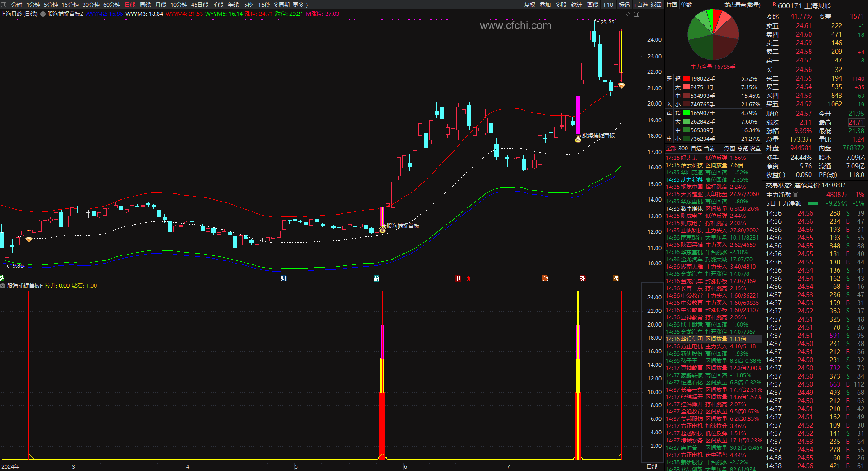Switch to the 月线 period tab

pos(161,5)
